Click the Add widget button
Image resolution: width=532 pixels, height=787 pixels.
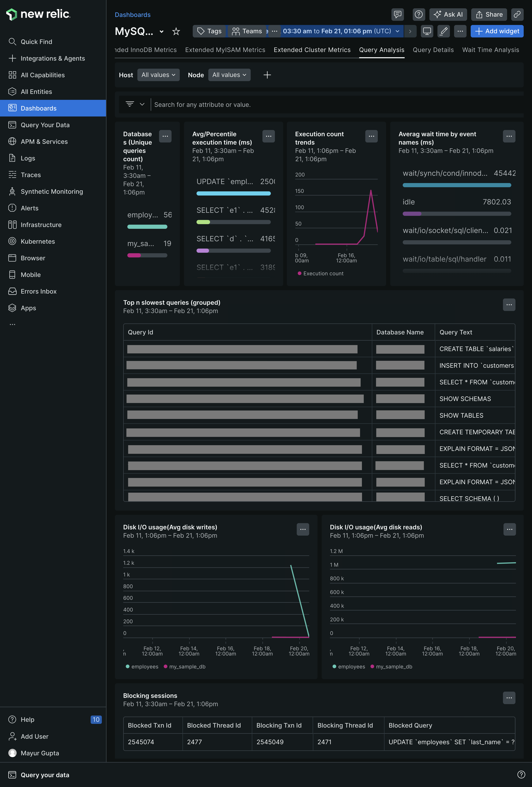coord(497,31)
